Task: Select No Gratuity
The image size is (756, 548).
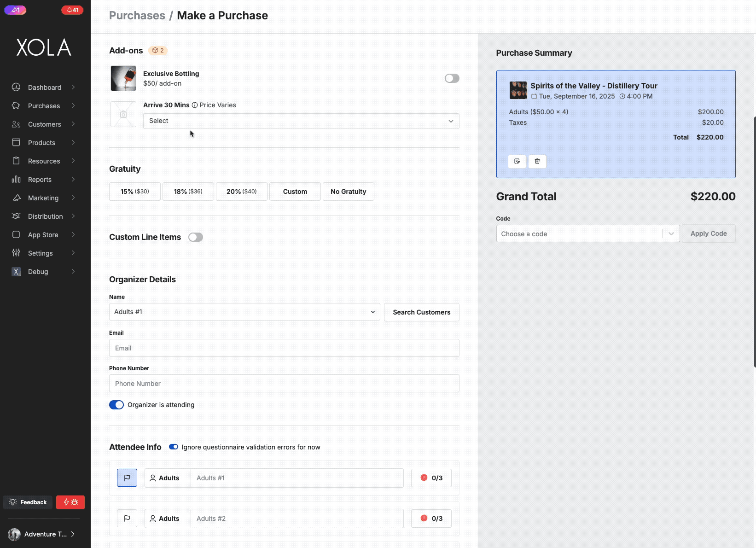Action: point(349,192)
